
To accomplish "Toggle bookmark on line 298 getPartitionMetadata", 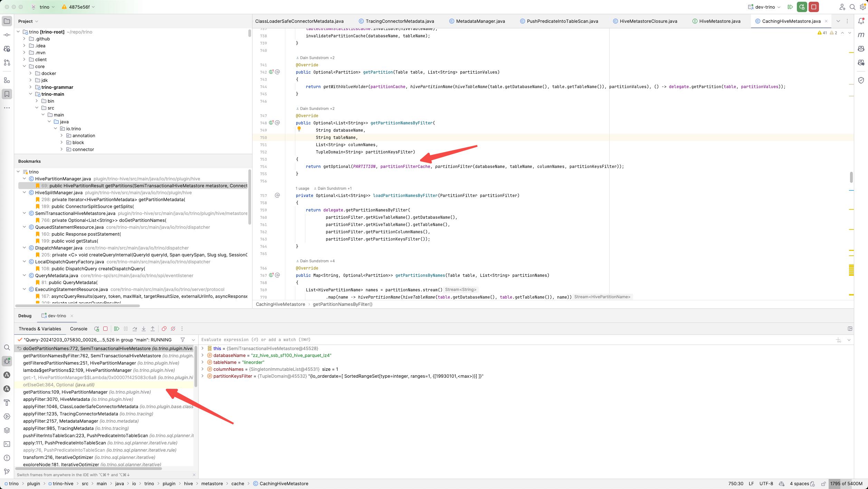I will (x=38, y=199).
